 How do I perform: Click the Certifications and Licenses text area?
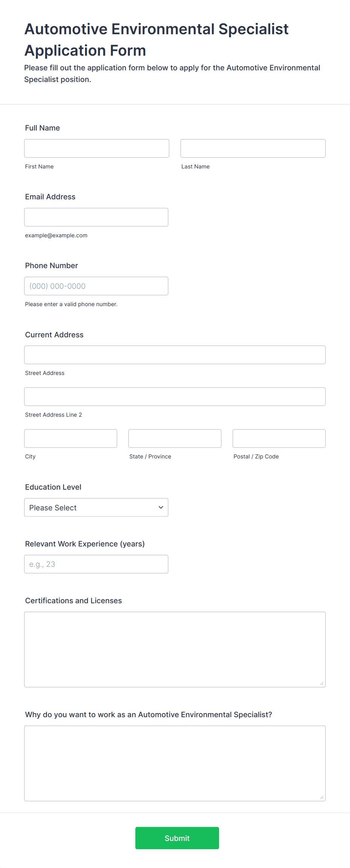click(175, 649)
